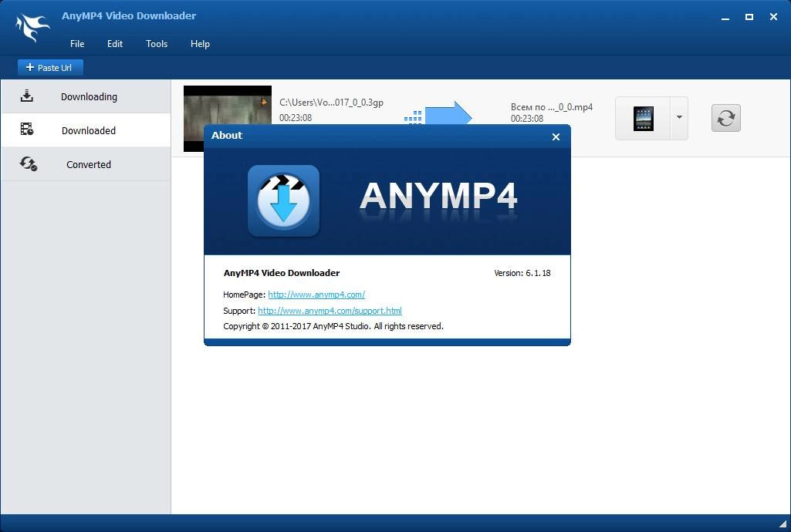Maximize the AnyMP4 window
791x532 pixels.
(x=749, y=17)
